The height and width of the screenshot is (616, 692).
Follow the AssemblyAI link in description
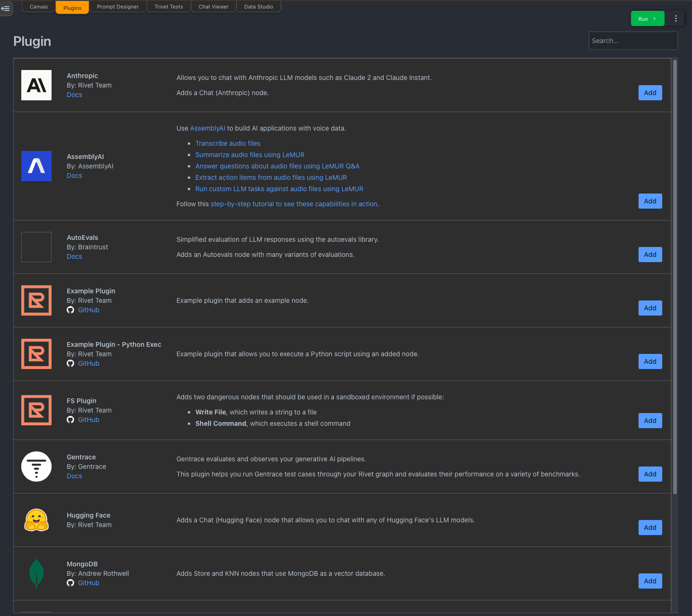click(x=208, y=128)
